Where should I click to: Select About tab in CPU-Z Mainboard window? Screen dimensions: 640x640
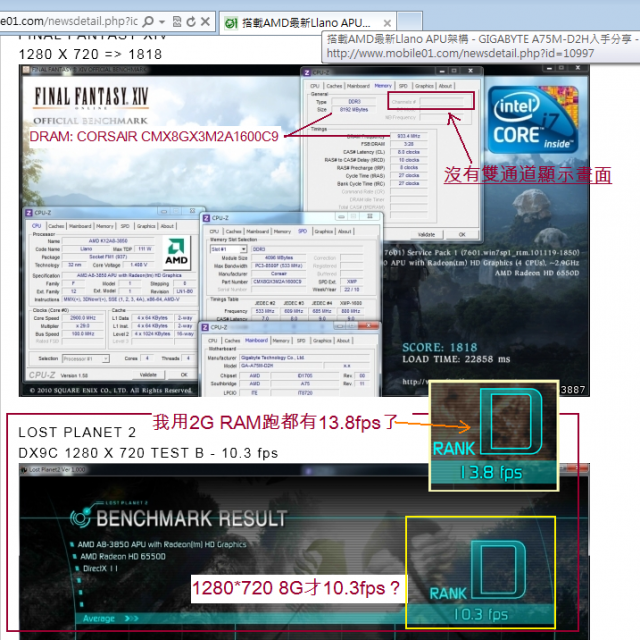343,340
